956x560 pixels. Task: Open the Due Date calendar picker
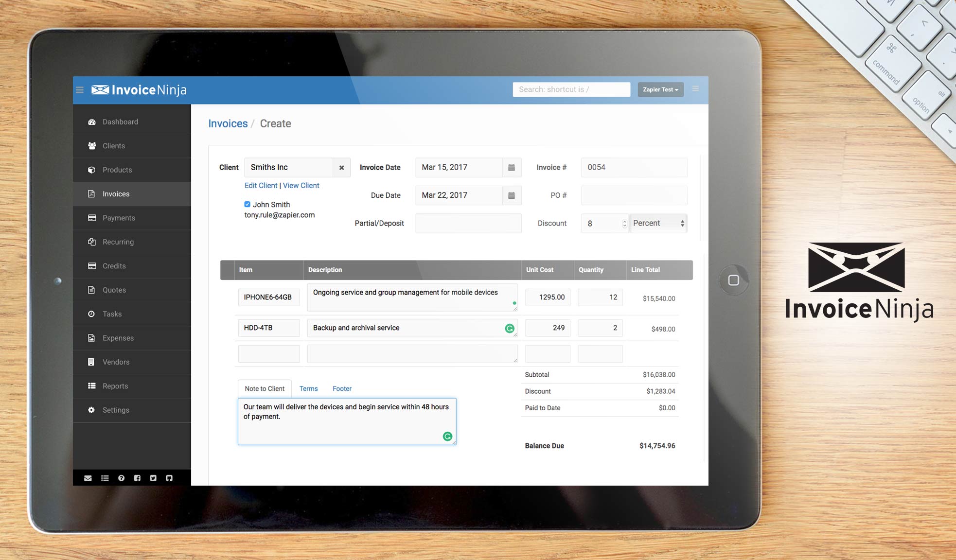[x=511, y=195]
